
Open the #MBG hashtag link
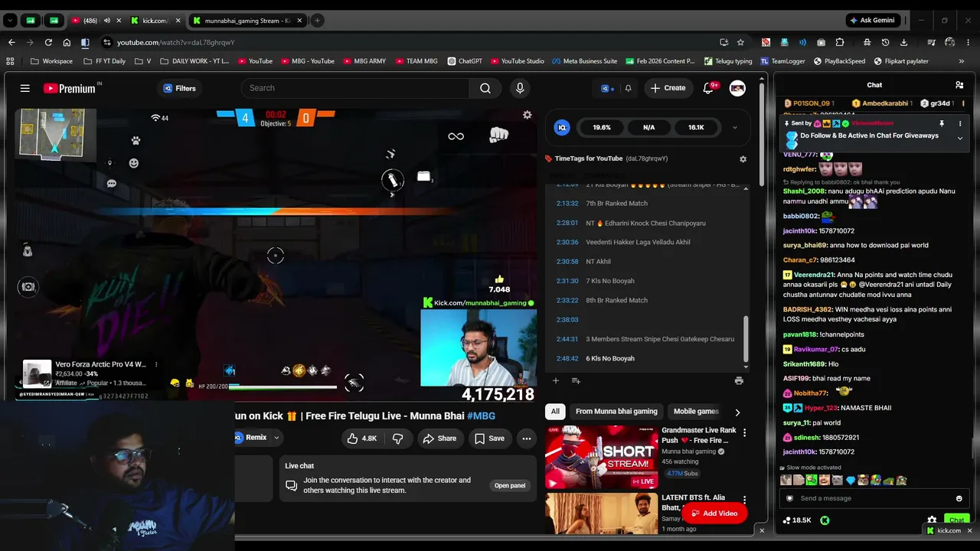(481, 416)
